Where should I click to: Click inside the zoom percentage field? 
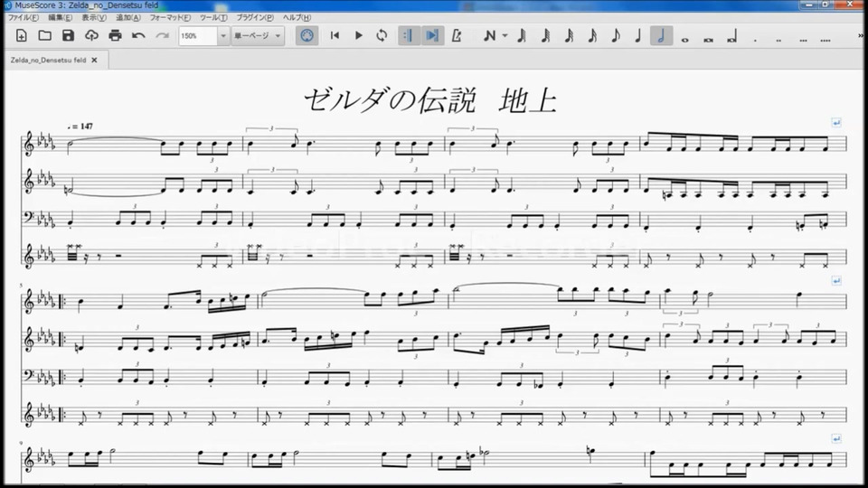[x=198, y=36]
